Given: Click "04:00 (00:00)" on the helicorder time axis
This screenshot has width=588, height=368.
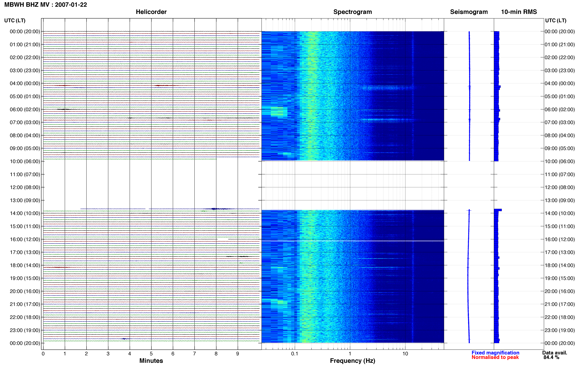Looking at the screenshot, I should pos(25,83).
